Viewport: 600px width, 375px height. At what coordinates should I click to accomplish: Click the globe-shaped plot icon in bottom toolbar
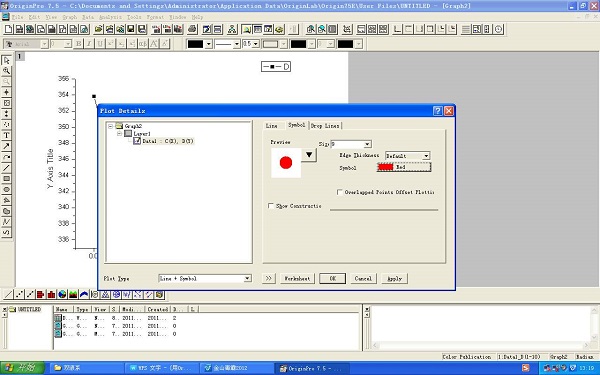(x=62, y=294)
